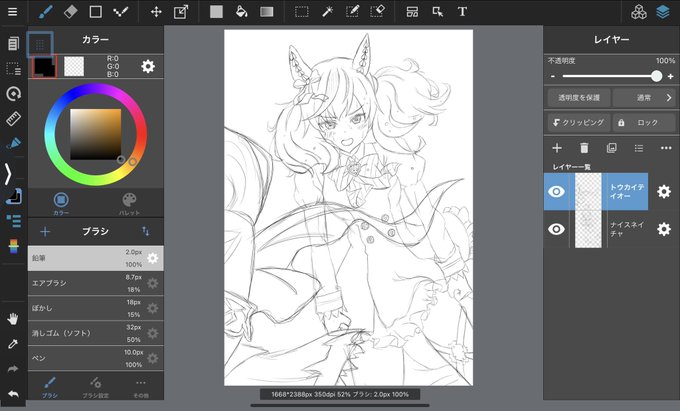Open color panel settings gear
This screenshot has height=411, width=680.
tap(148, 66)
